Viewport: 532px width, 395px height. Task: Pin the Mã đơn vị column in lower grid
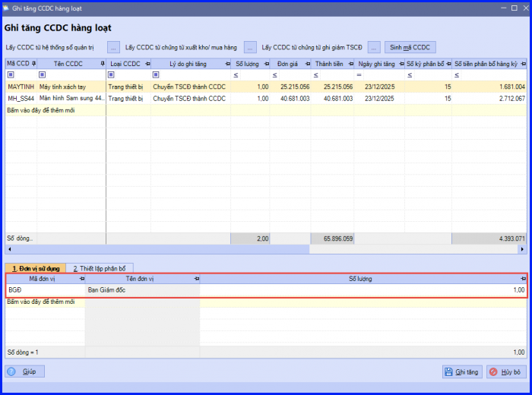(x=81, y=279)
